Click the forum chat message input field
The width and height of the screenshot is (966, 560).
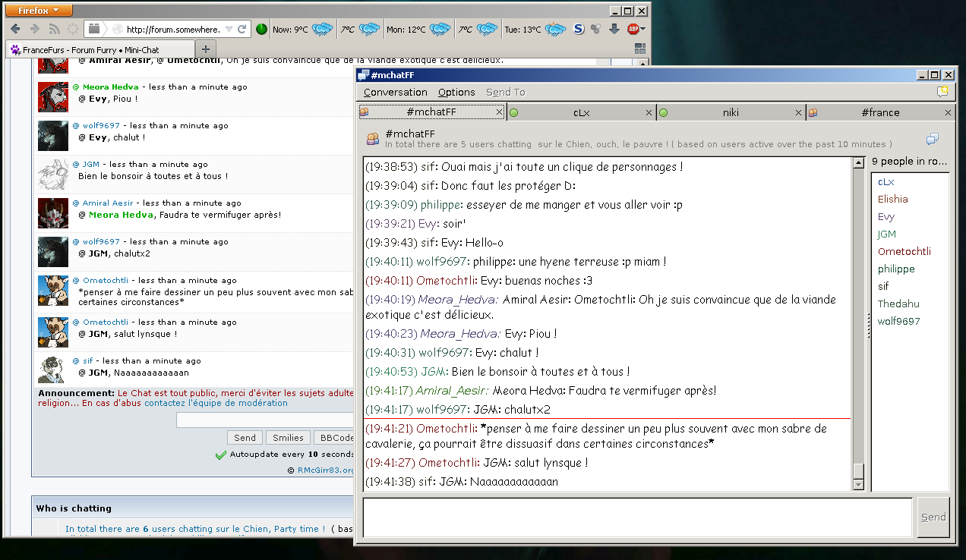tap(266, 420)
